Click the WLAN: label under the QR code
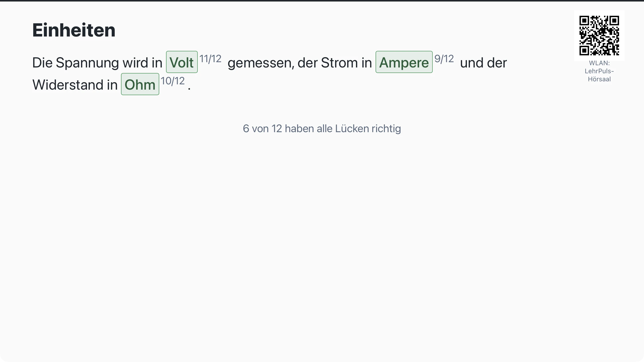 tap(599, 63)
